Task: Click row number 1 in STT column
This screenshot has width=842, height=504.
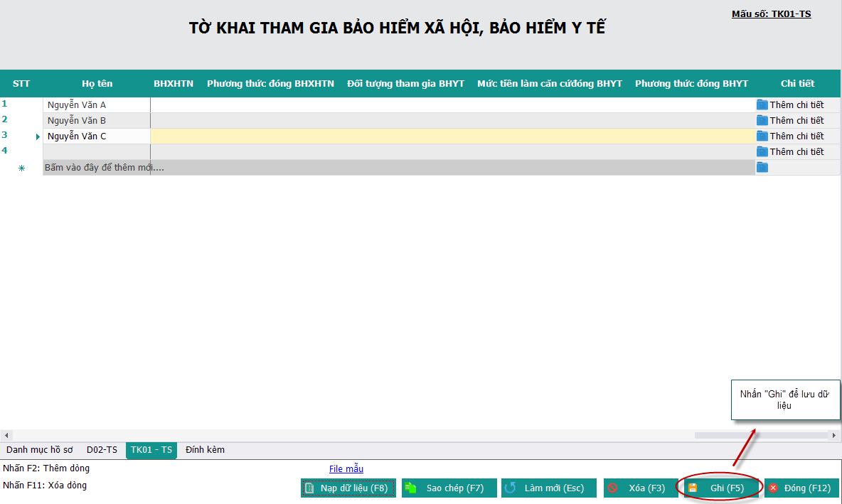Action: 4,104
